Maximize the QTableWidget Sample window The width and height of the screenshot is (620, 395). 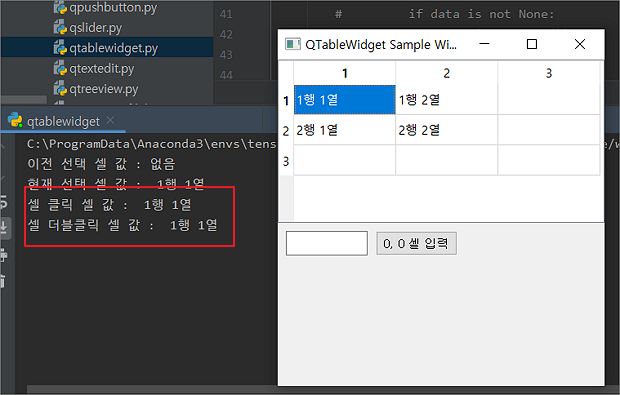pyautogui.click(x=532, y=44)
